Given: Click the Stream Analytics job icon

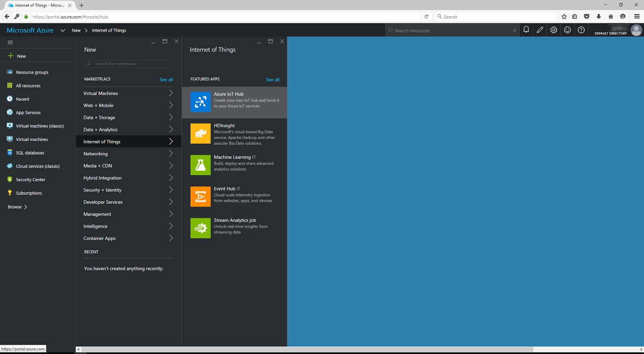Looking at the screenshot, I should point(200,228).
